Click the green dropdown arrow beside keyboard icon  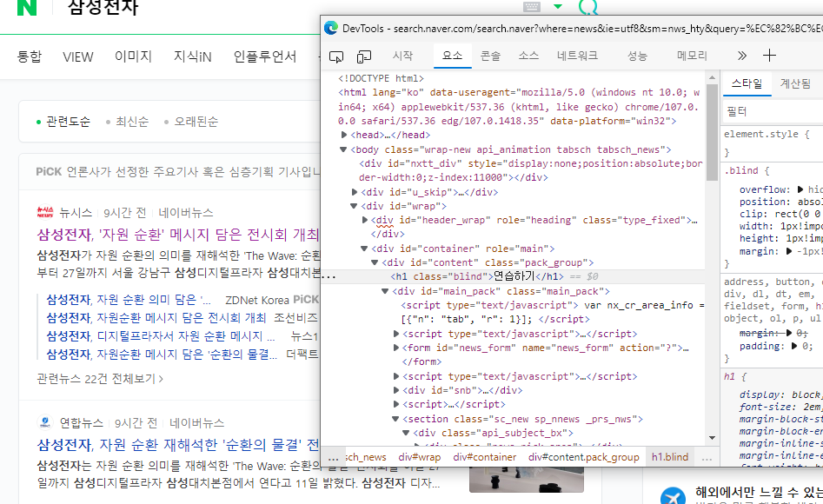point(558,7)
